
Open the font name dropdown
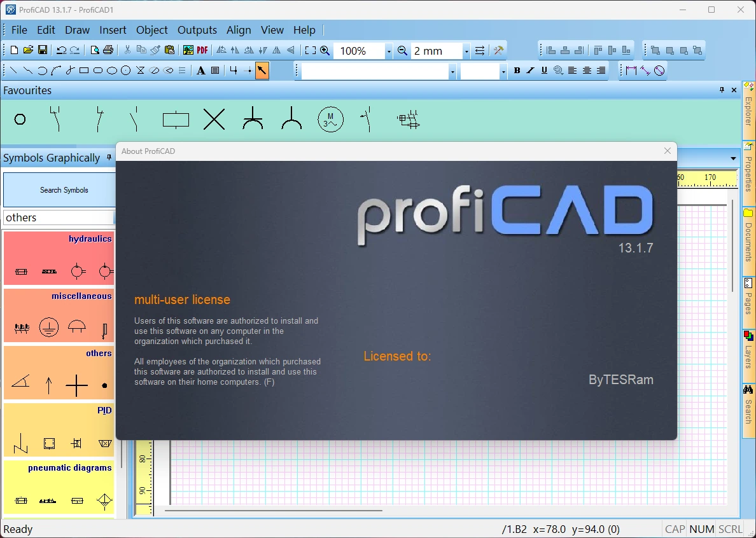pos(452,71)
